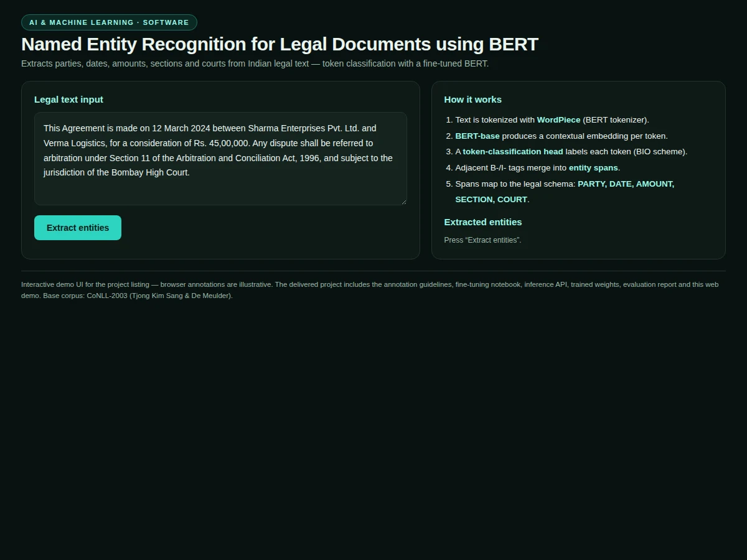The image size is (747, 560).
Task: Click 'token-classification head' in step 3
Action: click(x=513, y=152)
